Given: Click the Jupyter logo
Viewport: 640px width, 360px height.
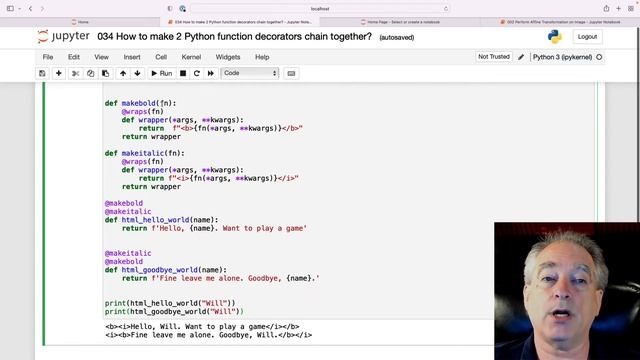Looking at the screenshot, I should click(63, 36).
